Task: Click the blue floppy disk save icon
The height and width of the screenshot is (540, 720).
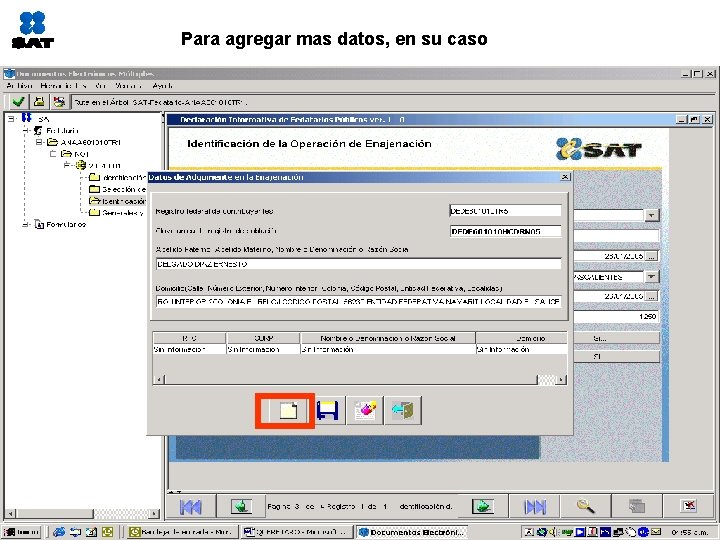Action: point(327,410)
